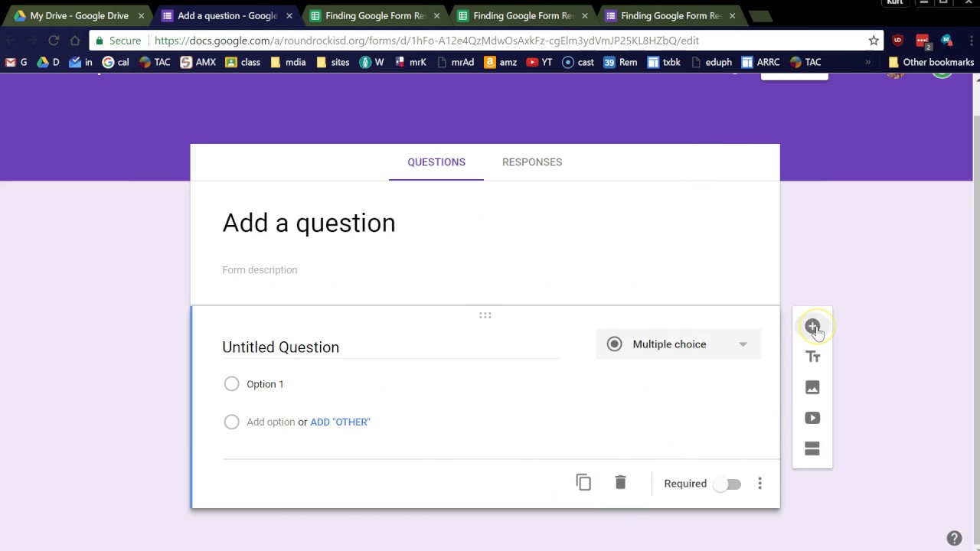Viewport: 980px width, 551px height.
Task: Open the sites bookmarks folder
Action: tap(333, 62)
